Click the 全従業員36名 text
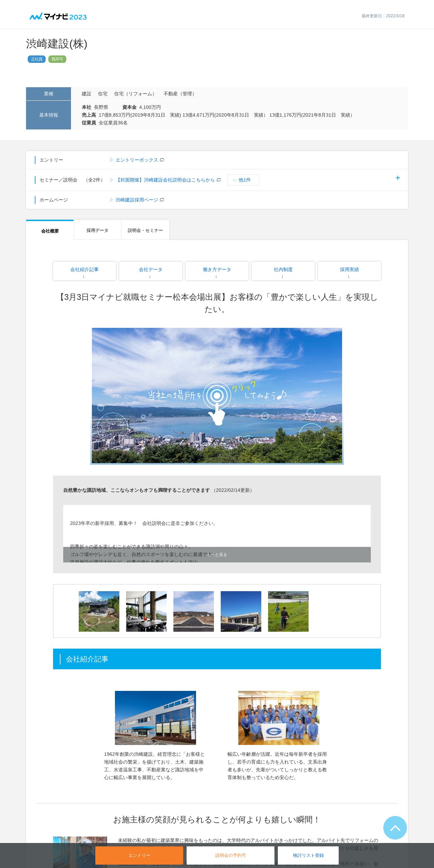434x868 pixels. point(113,123)
